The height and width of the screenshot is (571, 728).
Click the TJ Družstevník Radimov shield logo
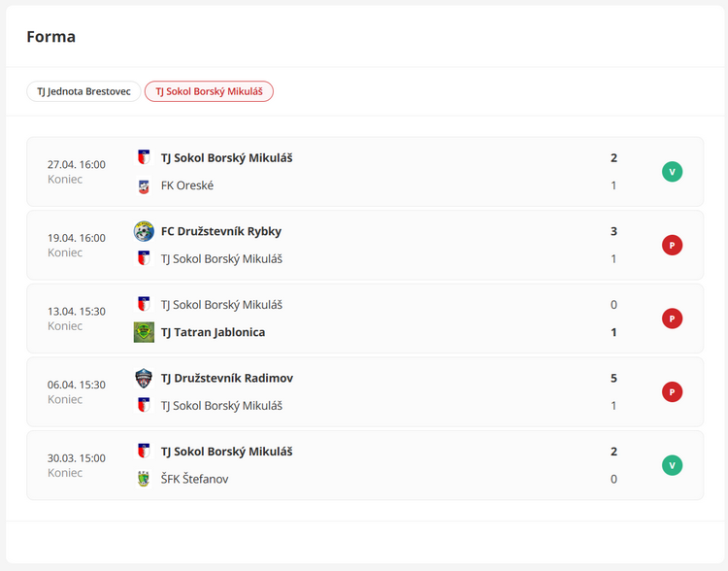[x=144, y=378]
